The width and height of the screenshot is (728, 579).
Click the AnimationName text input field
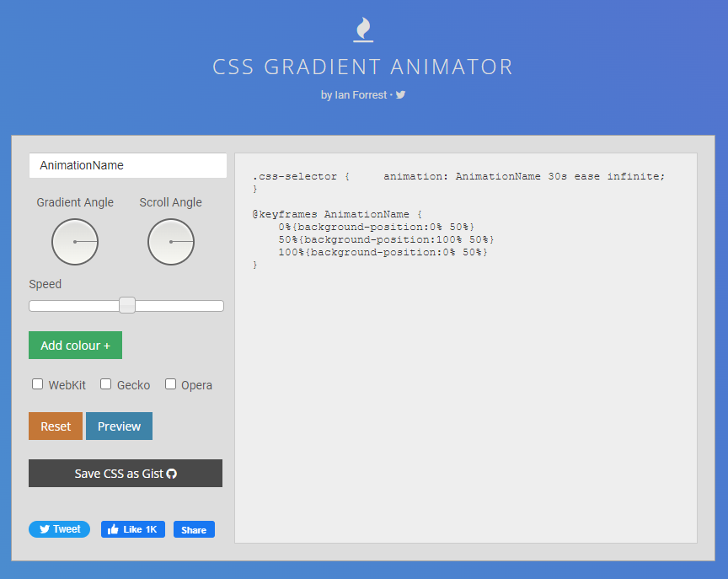(x=128, y=165)
